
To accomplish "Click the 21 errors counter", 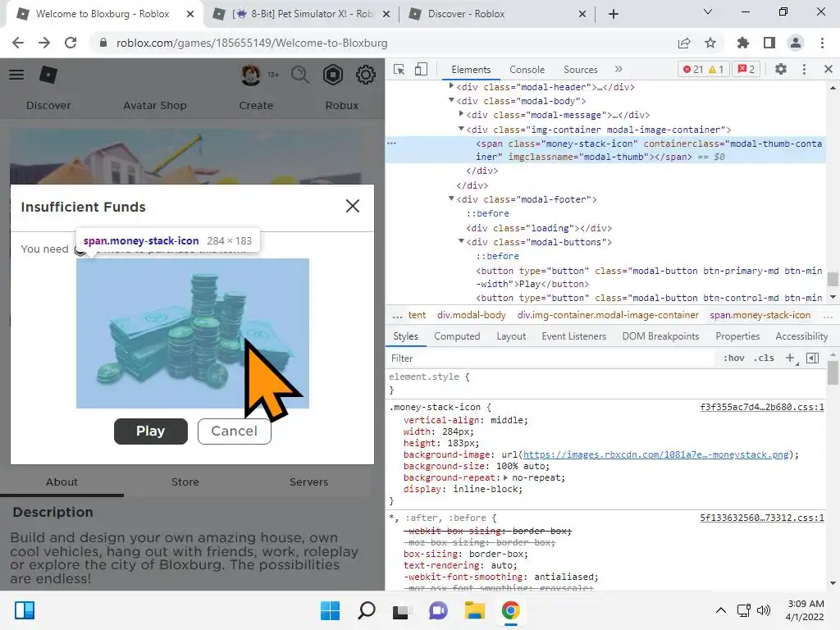I will pyautogui.click(x=692, y=70).
